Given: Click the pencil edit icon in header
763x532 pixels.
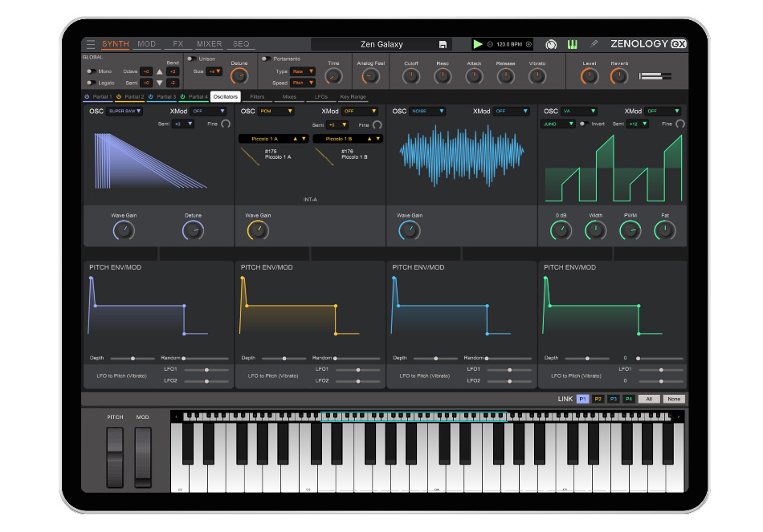Looking at the screenshot, I should coord(594,44).
